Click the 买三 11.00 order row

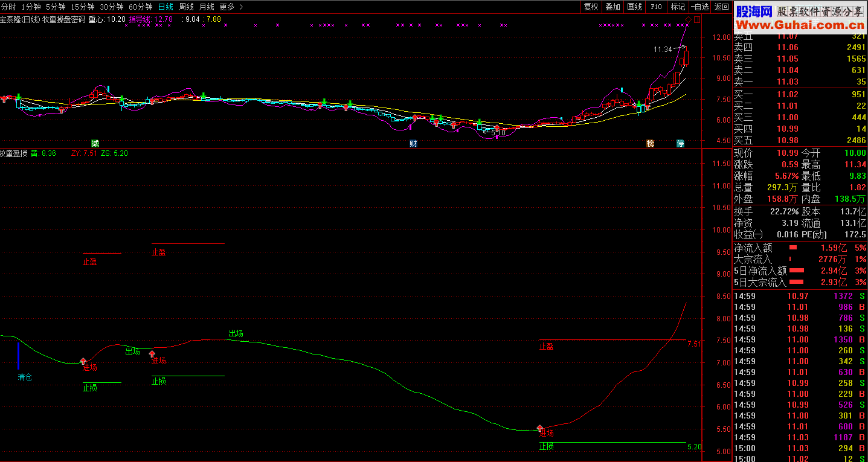(x=800, y=117)
